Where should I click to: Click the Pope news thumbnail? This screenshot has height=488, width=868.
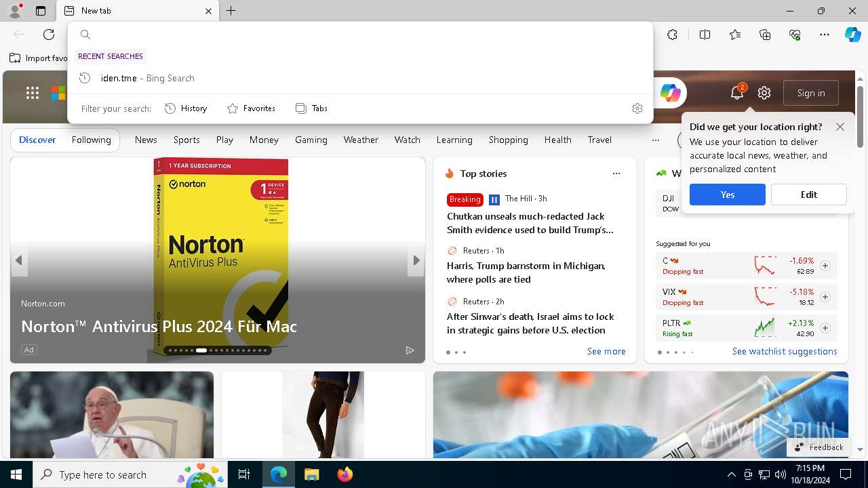[x=112, y=415]
